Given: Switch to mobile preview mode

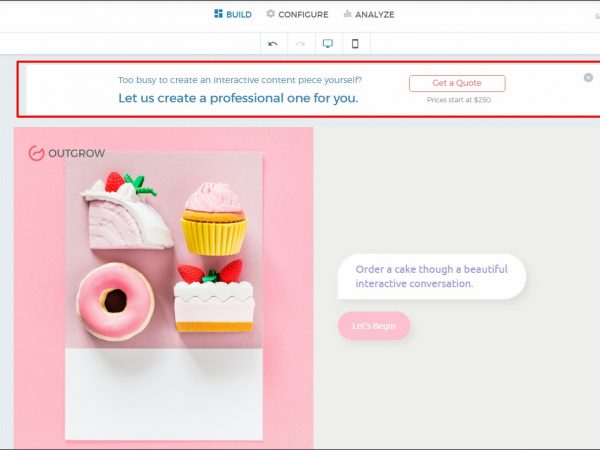Looking at the screenshot, I should tap(354, 44).
